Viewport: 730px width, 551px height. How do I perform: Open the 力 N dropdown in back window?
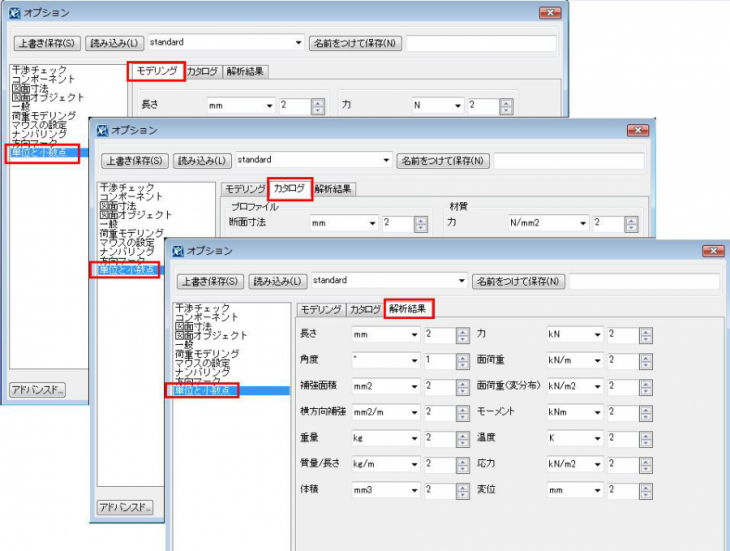(458, 106)
